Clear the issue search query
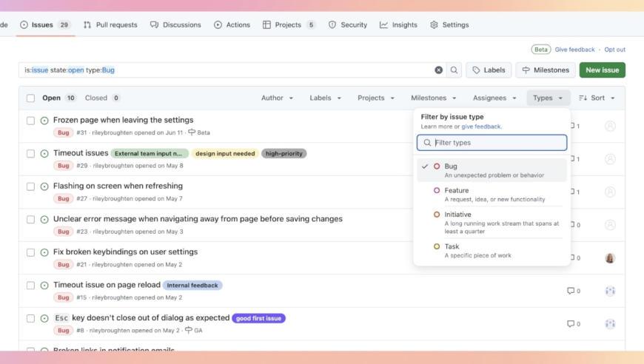Screen dimensions: 644x364 (x=439, y=70)
